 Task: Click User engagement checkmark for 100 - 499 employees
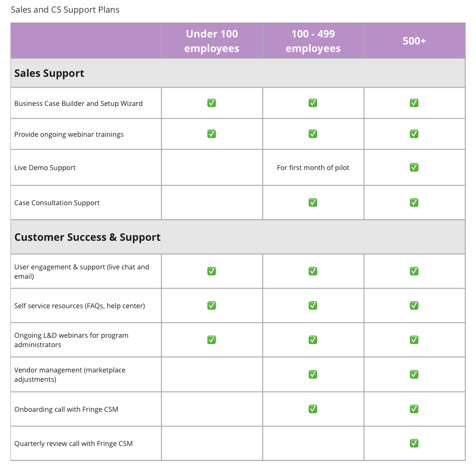(313, 271)
